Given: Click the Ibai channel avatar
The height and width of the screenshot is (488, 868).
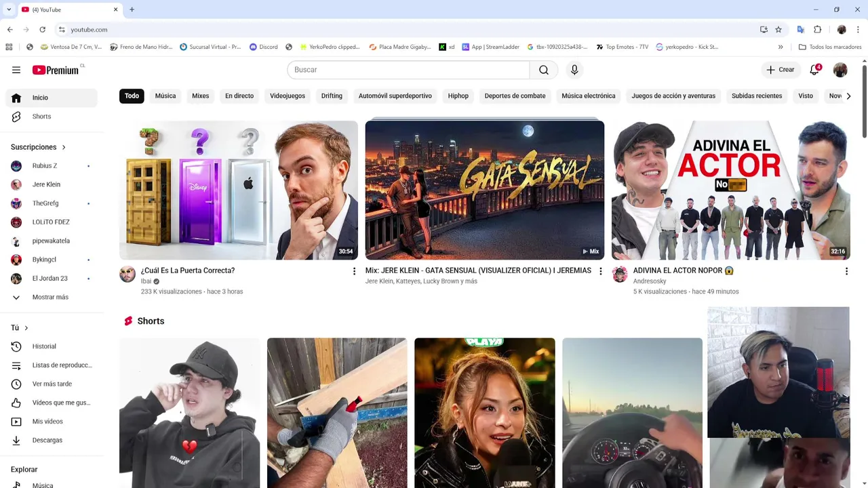Looking at the screenshot, I should tap(127, 274).
